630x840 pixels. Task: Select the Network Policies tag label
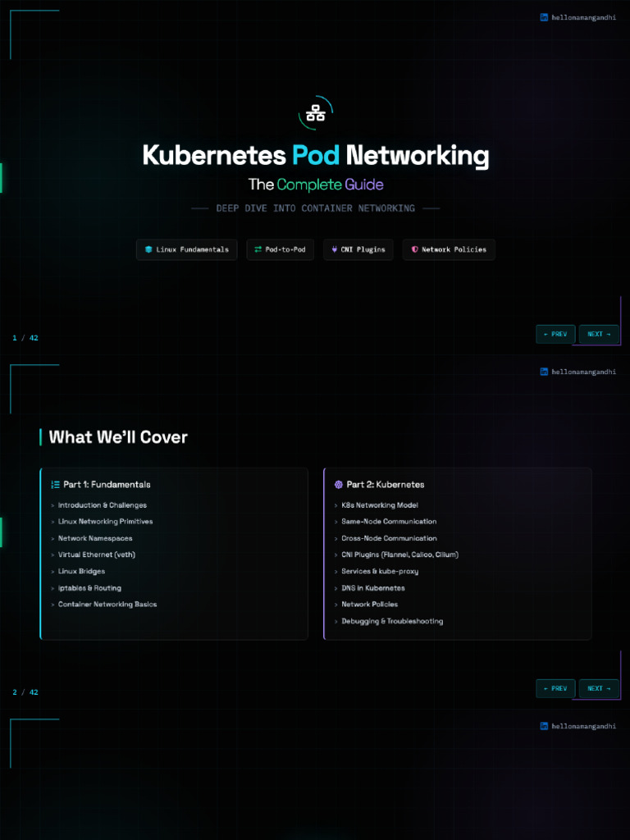pyautogui.click(x=454, y=249)
